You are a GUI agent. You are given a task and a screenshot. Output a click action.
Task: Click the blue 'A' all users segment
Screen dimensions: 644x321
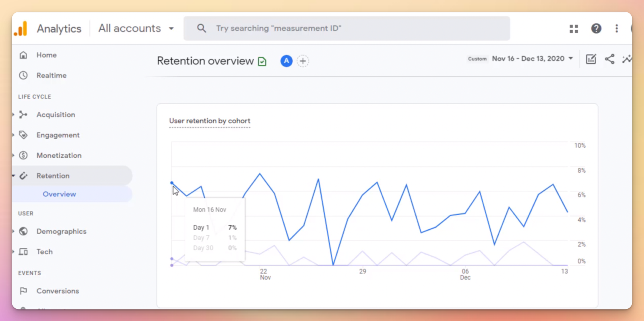286,61
